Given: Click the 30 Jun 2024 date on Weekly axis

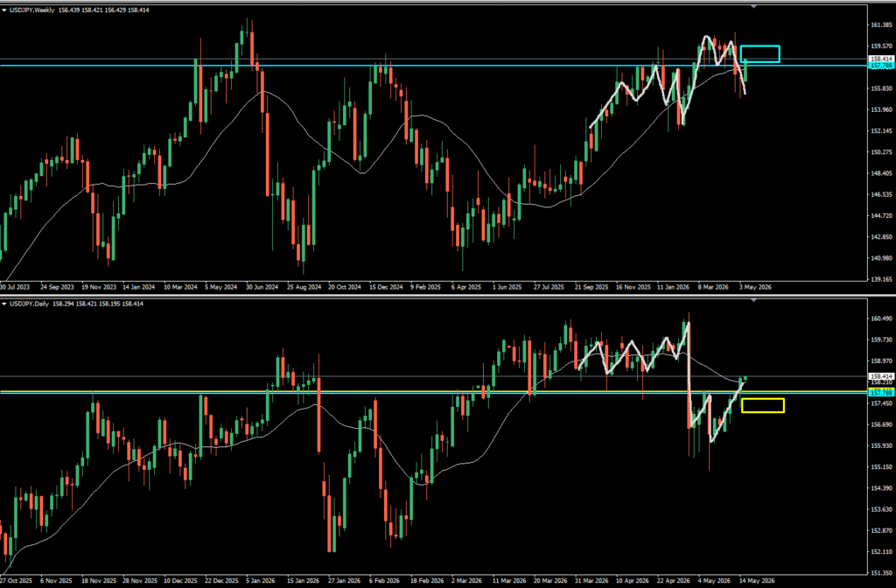Looking at the screenshot, I should click(x=262, y=287).
